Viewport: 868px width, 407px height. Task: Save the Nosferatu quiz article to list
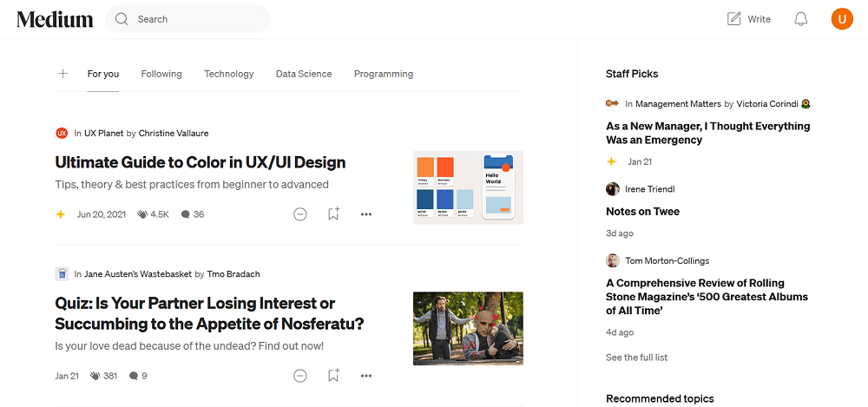tap(333, 376)
